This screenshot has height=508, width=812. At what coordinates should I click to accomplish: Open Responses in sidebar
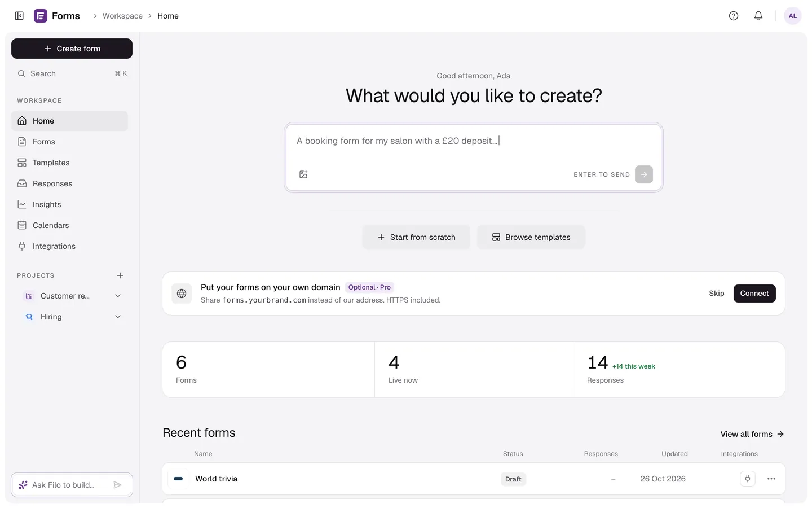click(x=69, y=183)
